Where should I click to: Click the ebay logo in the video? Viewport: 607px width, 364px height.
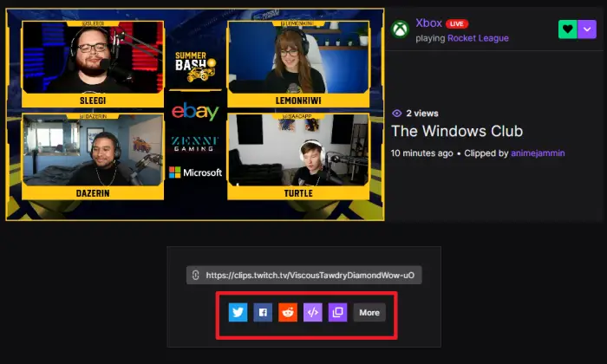[x=195, y=112]
